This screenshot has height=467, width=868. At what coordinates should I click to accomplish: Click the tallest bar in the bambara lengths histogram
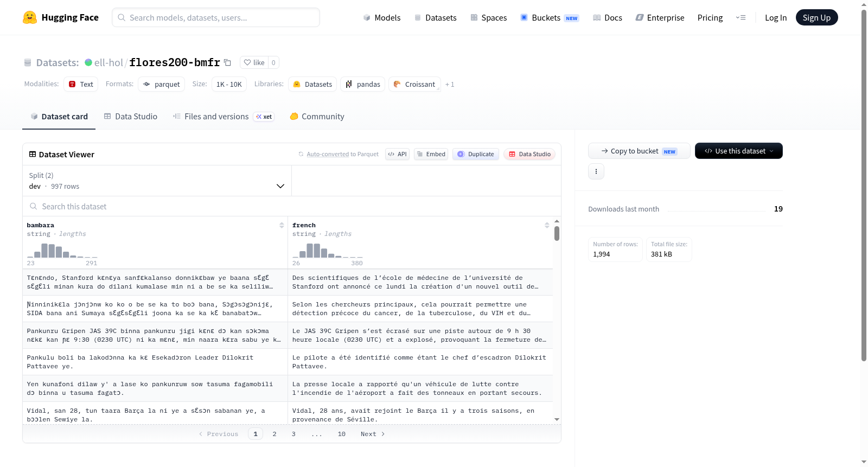click(x=44, y=251)
